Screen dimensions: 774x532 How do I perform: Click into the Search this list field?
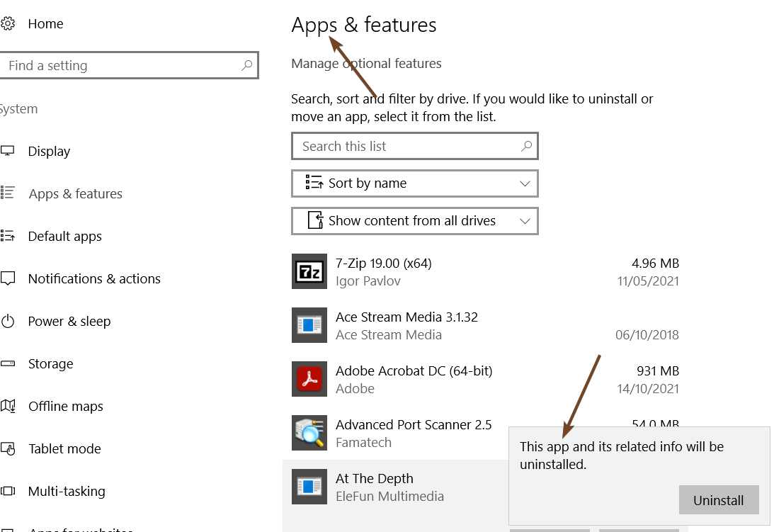click(x=404, y=147)
